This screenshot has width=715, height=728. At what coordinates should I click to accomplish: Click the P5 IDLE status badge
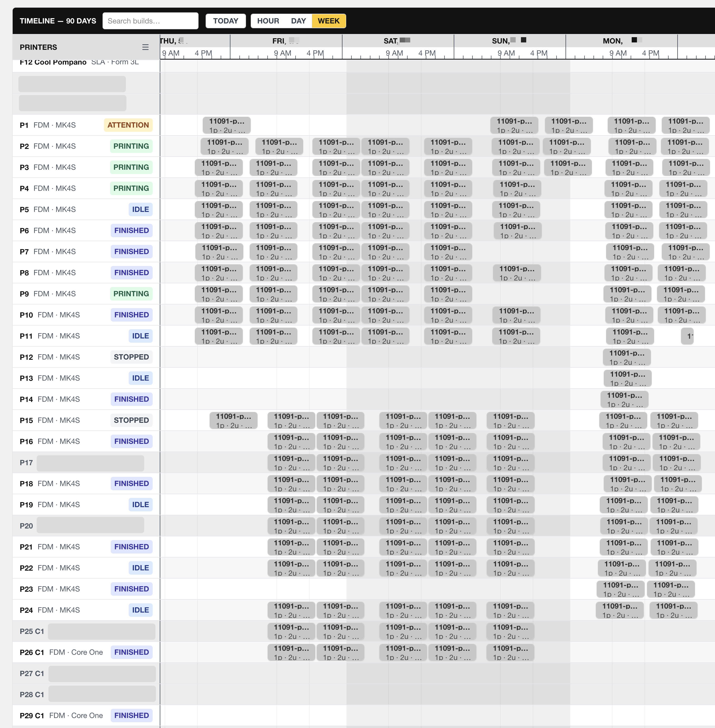point(141,210)
